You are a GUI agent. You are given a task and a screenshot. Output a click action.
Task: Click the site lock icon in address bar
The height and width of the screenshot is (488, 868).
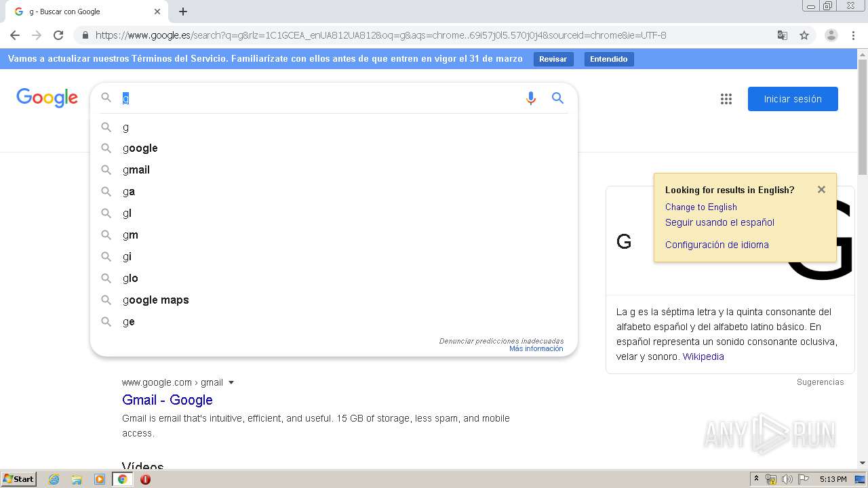click(x=85, y=35)
